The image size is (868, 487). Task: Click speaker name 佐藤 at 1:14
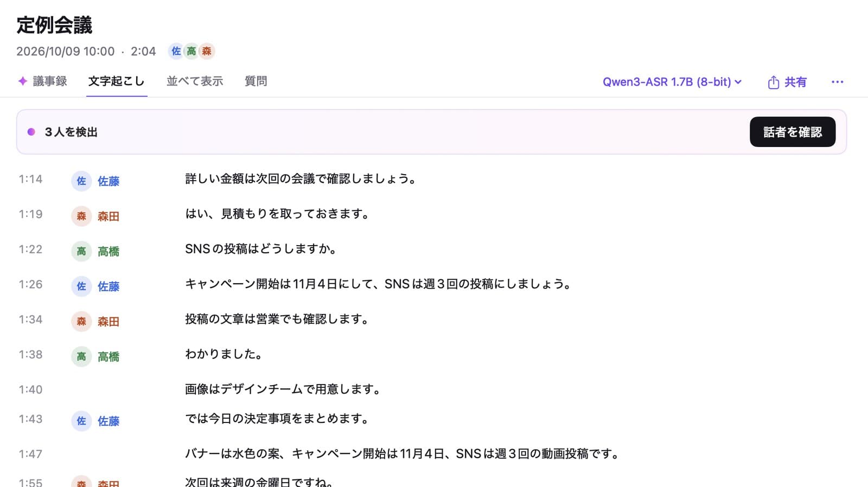[108, 181]
